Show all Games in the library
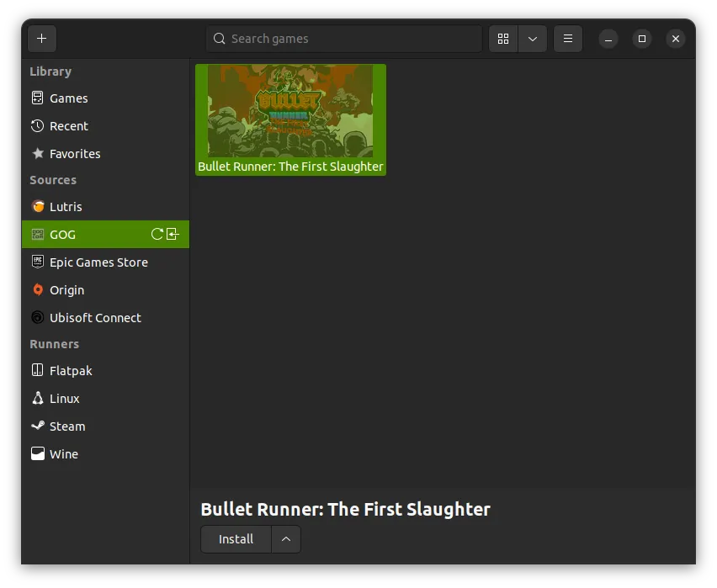This screenshot has width=717, height=588. [x=68, y=98]
